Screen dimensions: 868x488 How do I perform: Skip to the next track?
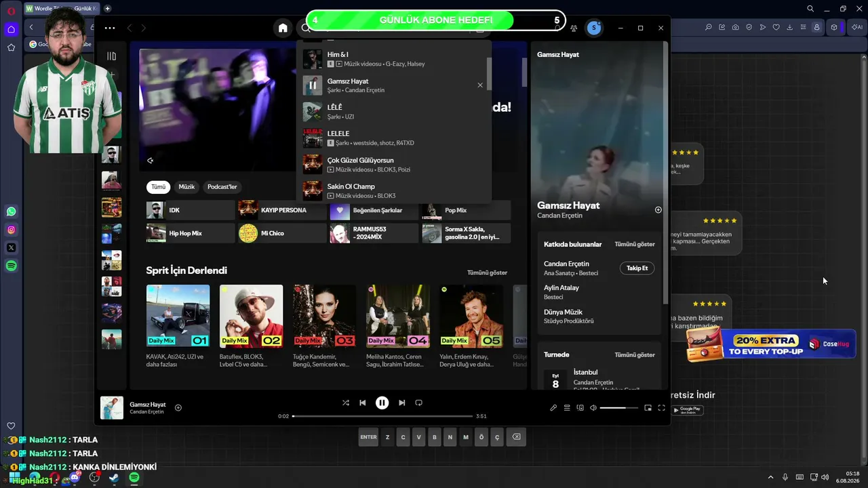pos(401,403)
